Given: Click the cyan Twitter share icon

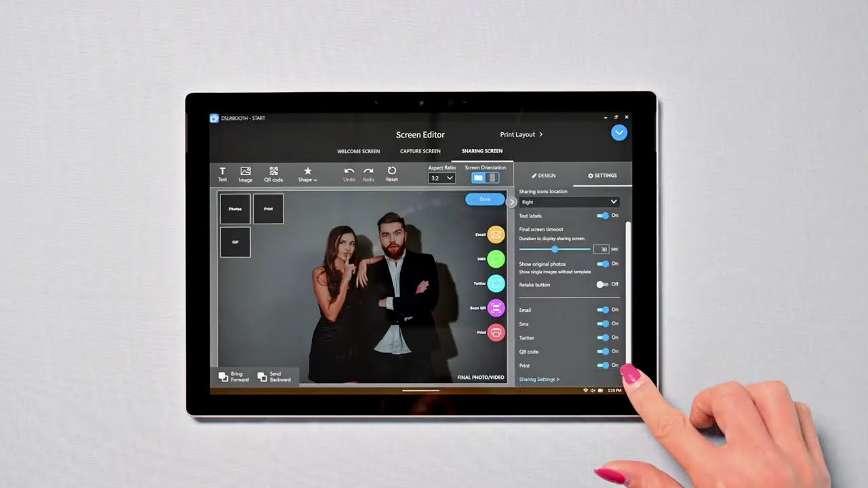Looking at the screenshot, I should coord(496,283).
